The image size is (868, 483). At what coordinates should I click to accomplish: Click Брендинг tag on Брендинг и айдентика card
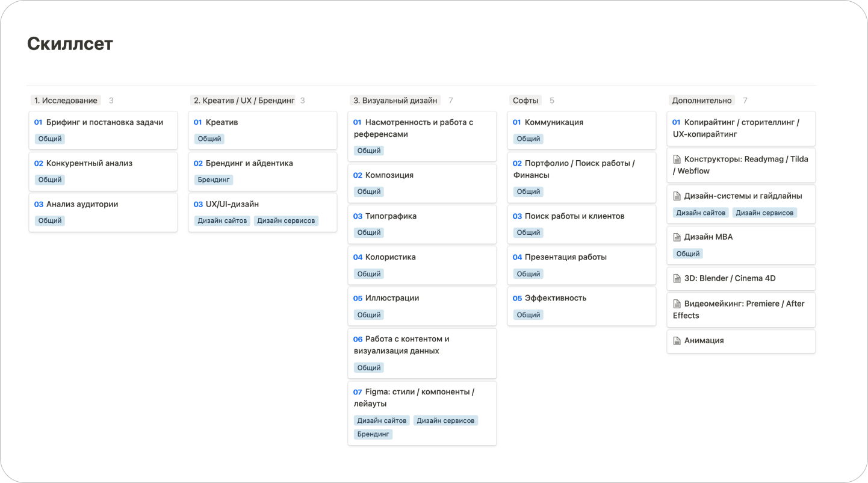click(x=214, y=179)
